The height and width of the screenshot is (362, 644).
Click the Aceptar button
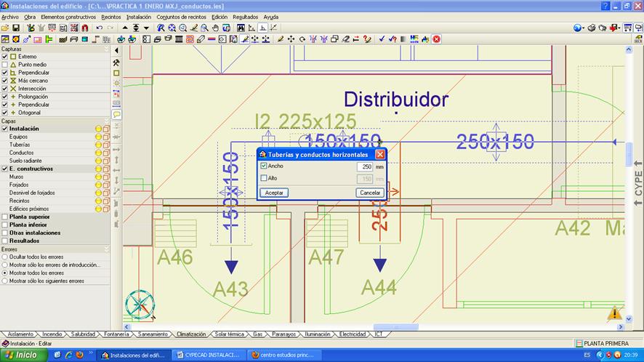pyautogui.click(x=274, y=193)
